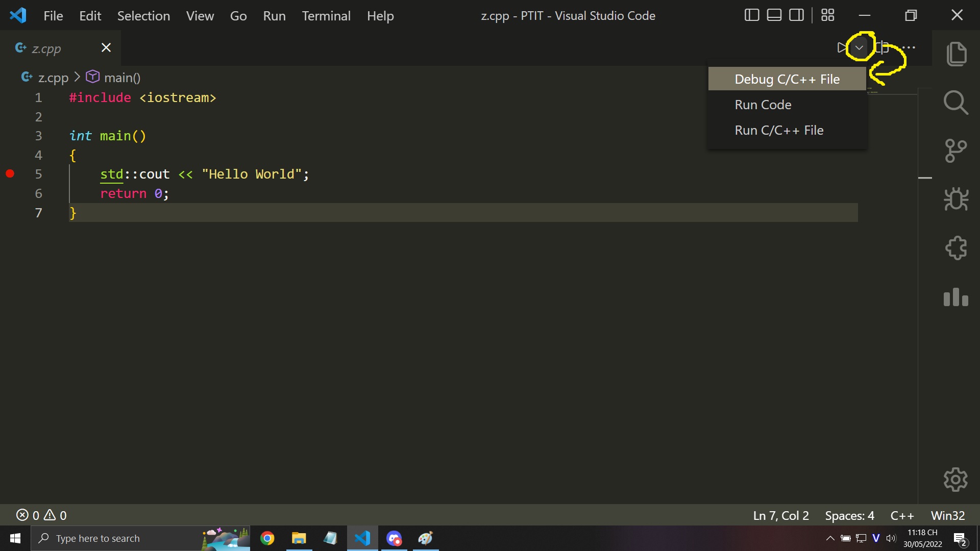Remove the breakpoint on line 5
The image size is (980, 551).
pos(10,174)
